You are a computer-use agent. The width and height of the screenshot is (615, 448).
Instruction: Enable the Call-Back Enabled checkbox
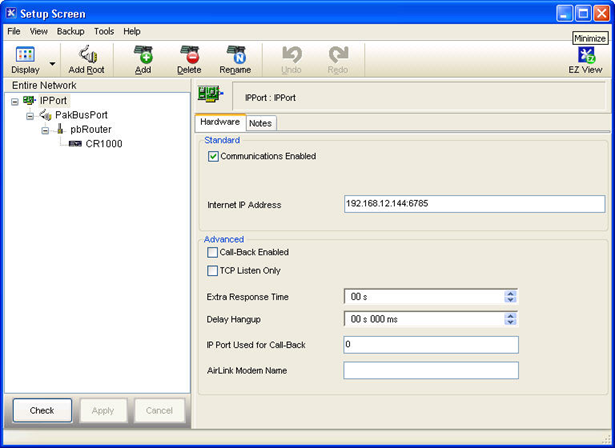(213, 253)
